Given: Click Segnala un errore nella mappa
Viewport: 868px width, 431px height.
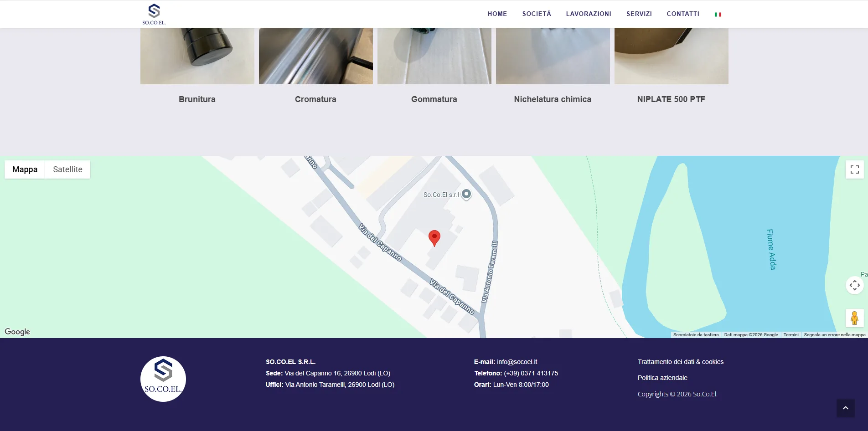Looking at the screenshot, I should (x=835, y=335).
